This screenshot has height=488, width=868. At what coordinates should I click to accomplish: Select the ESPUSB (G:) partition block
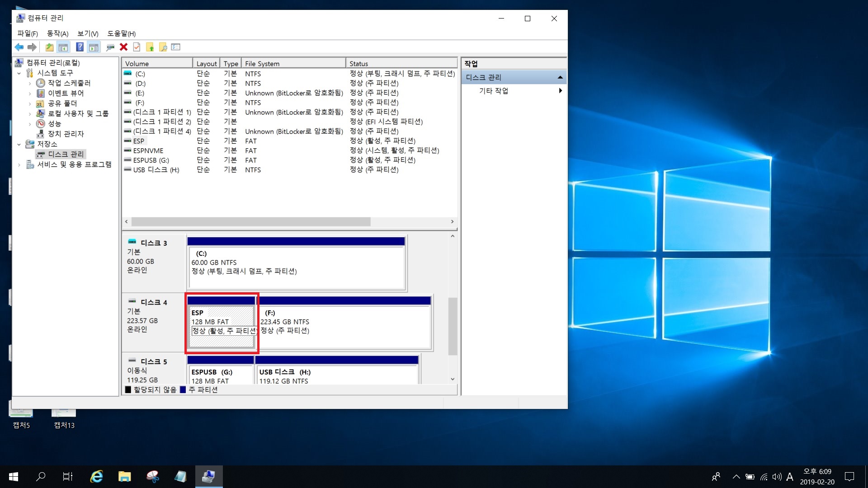(220, 370)
